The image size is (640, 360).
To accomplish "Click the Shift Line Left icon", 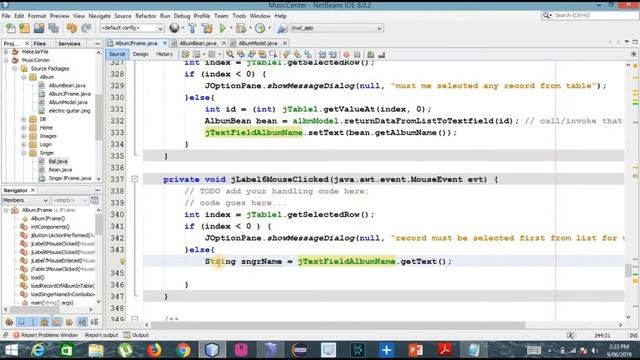I will [x=322, y=54].
